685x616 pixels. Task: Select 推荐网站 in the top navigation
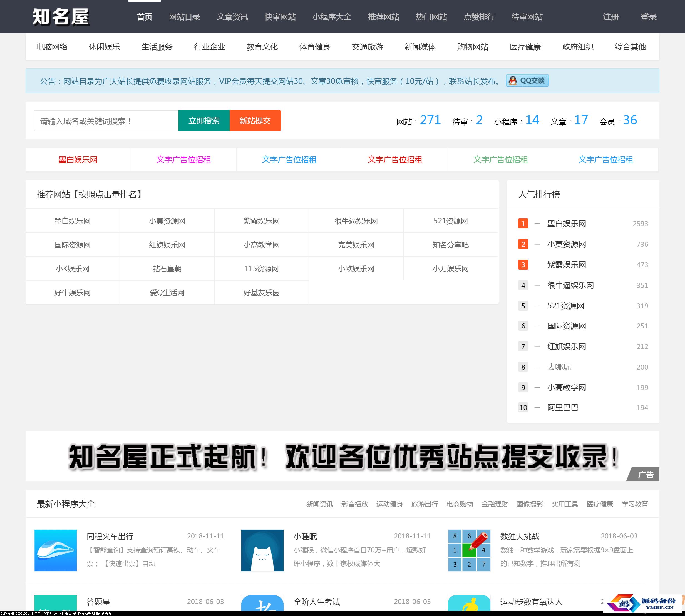coord(384,17)
